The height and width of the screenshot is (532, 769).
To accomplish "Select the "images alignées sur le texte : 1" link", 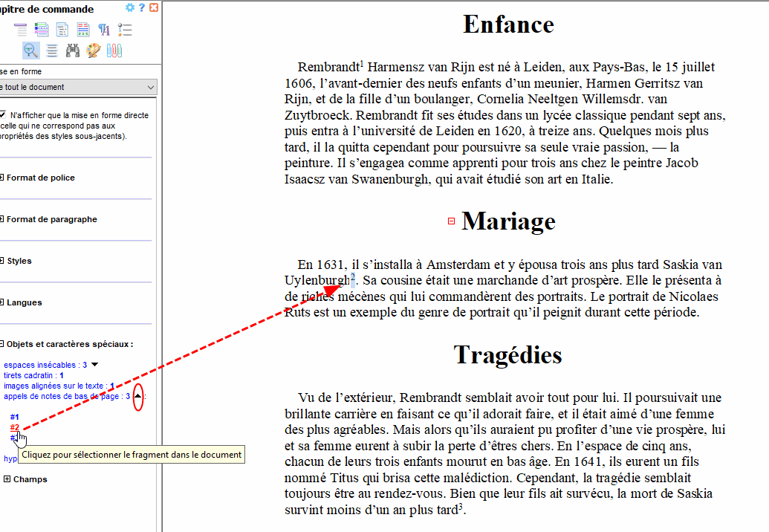I will point(59,386).
